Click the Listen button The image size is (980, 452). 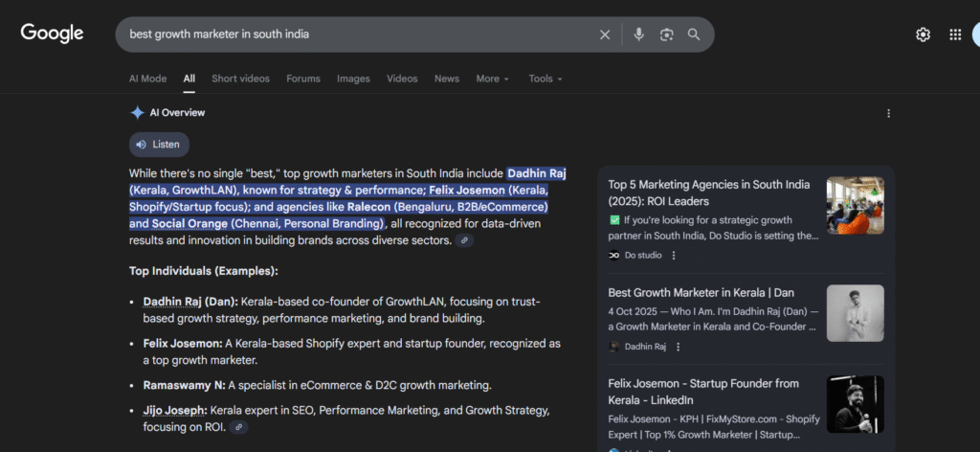(x=159, y=145)
